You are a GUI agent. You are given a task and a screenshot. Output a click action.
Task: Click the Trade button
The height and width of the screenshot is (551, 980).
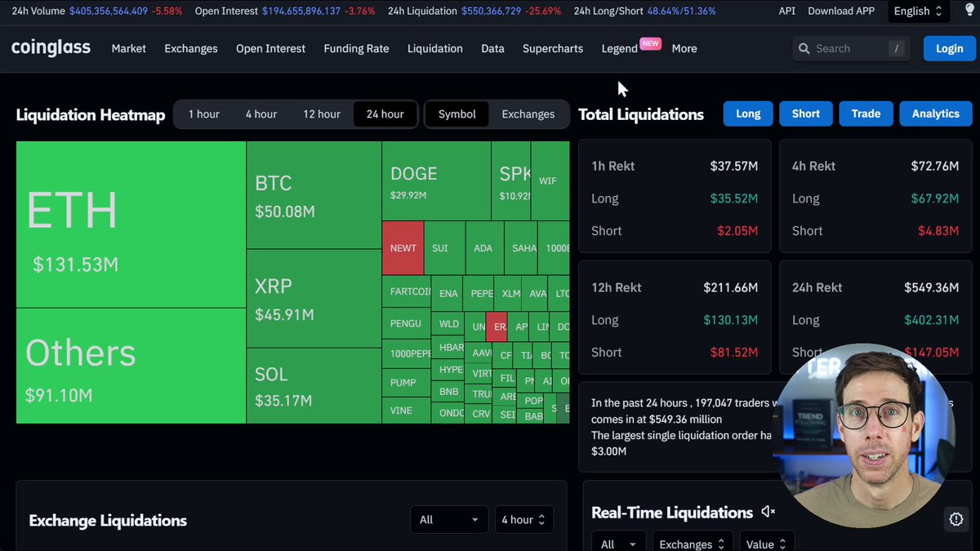point(866,114)
